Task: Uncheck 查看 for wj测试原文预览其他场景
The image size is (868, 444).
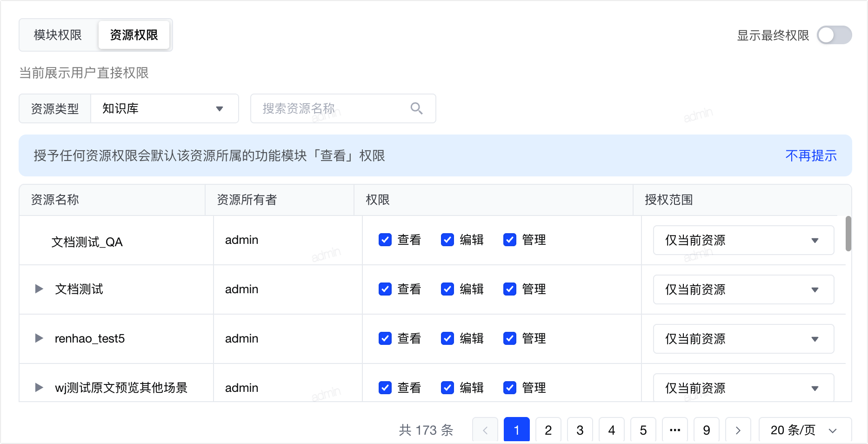Action: point(385,388)
